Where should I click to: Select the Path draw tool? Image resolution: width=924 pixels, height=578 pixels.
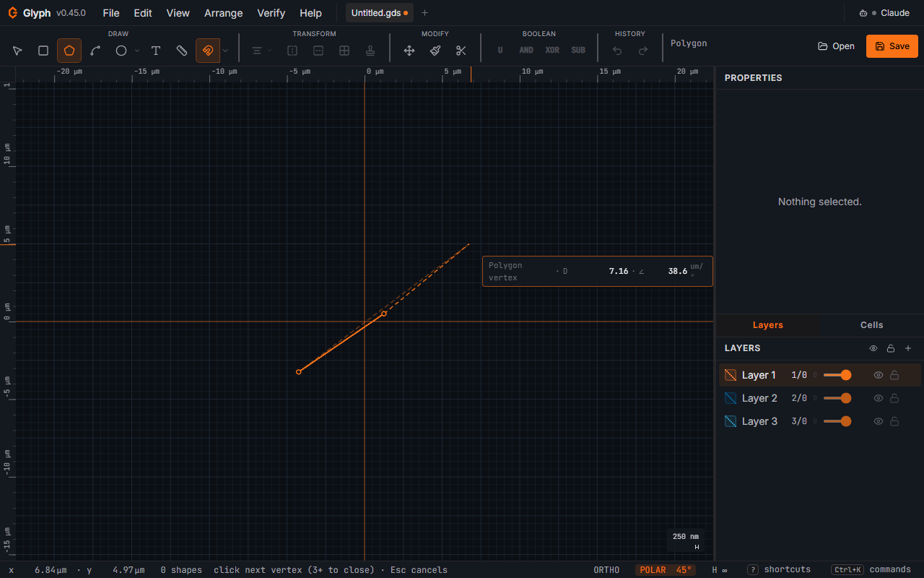(x=95, y=51)
